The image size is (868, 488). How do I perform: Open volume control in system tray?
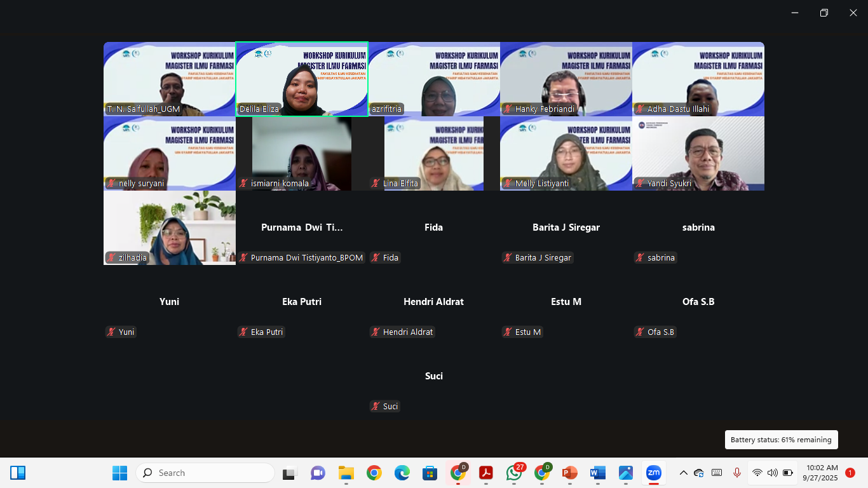pos(773,473)
